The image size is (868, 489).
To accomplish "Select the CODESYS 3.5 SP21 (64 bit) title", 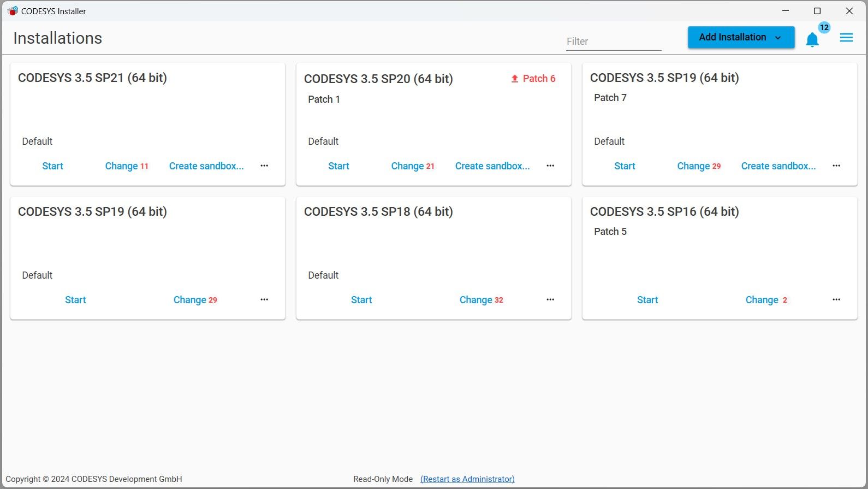I will 92,78.
